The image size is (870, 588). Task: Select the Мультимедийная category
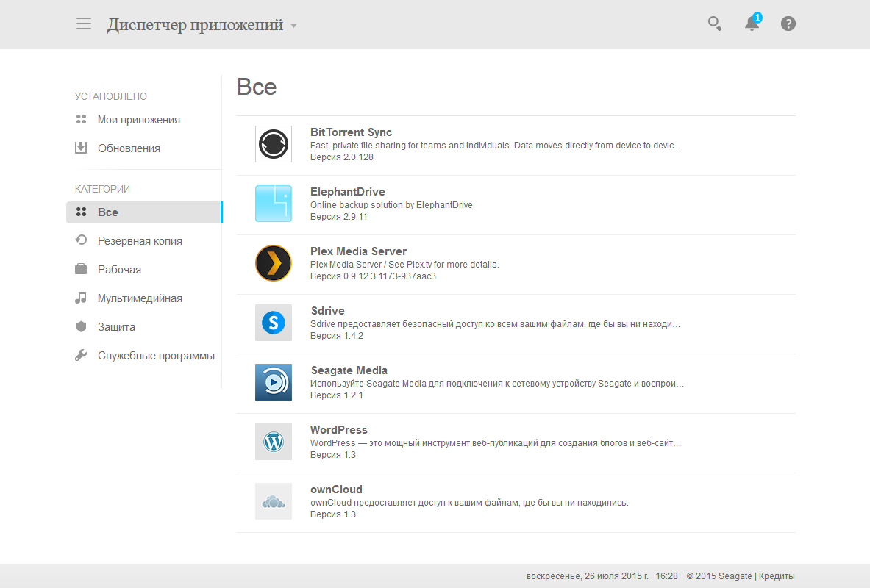point(140,298)
